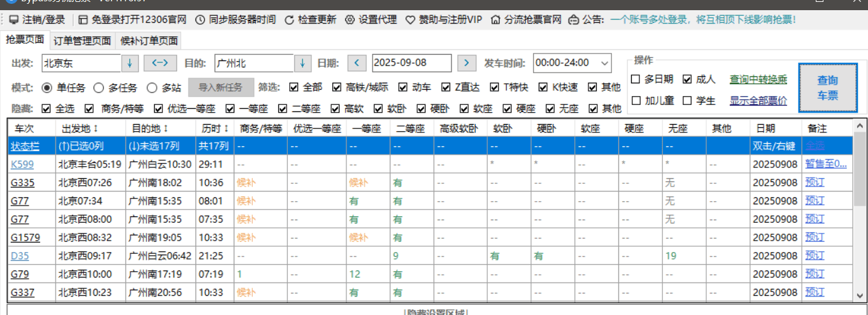Open 设置代理 gear item
This screenshot has height=315, width=868.
pos(371,20)
